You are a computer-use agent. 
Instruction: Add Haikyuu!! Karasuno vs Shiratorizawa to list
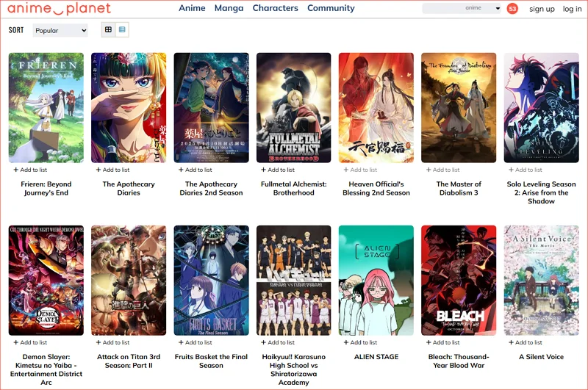[278, 342]
